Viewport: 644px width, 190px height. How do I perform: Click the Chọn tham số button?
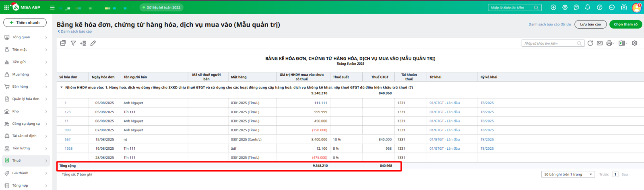click(x=625, y=24)
